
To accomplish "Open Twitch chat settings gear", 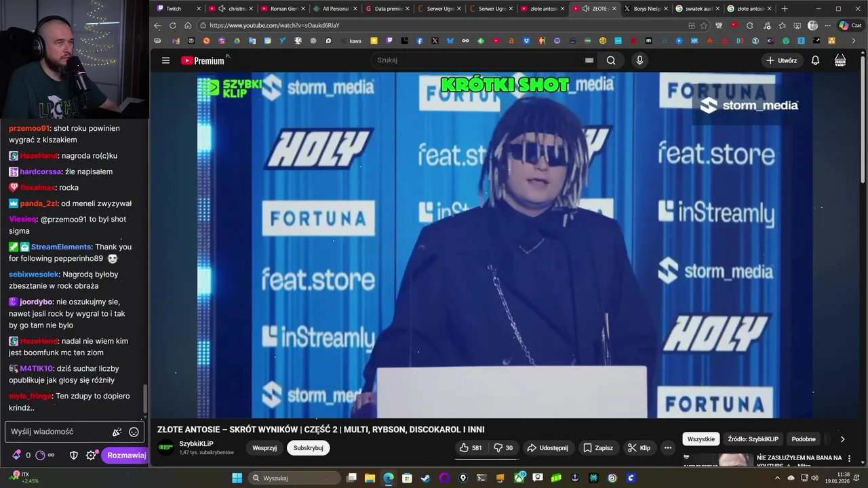I will [x=91, y=455].
